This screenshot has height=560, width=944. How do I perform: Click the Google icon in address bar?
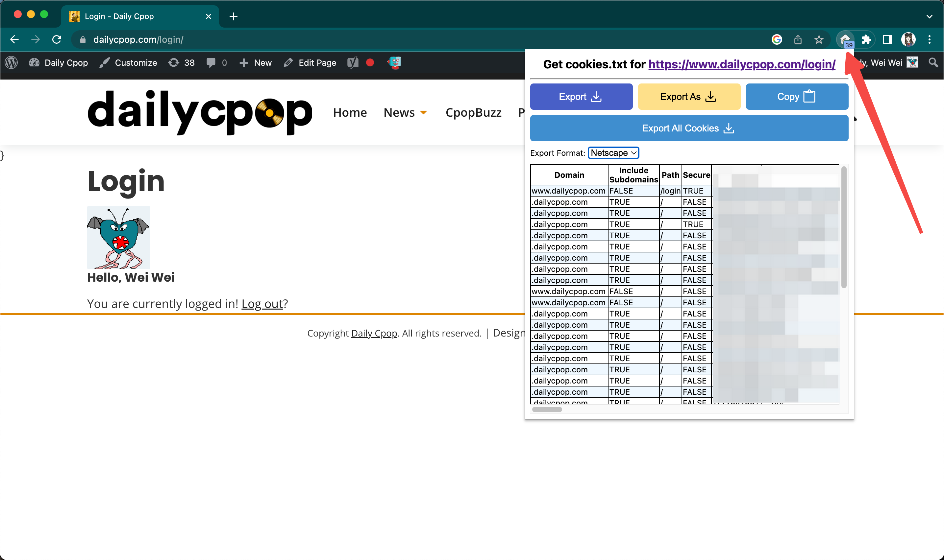pyautogui.click(x=777, y=39)
